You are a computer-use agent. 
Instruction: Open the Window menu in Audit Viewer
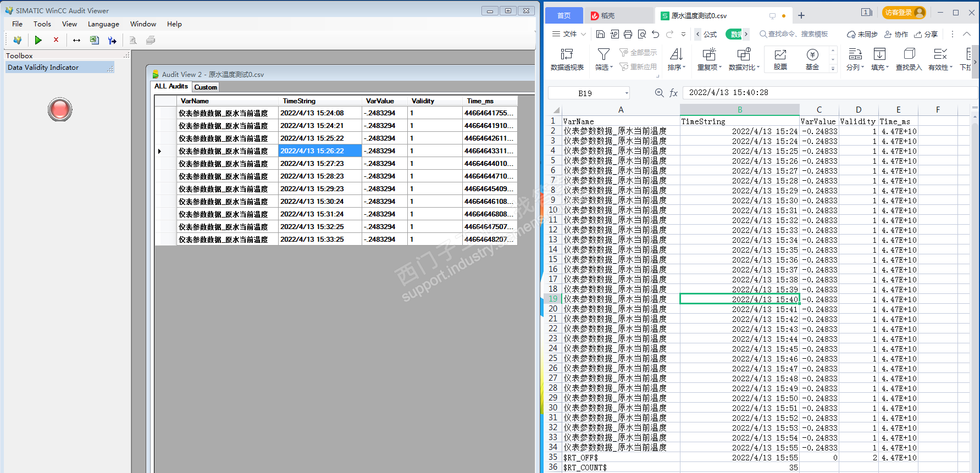point(143,24)
